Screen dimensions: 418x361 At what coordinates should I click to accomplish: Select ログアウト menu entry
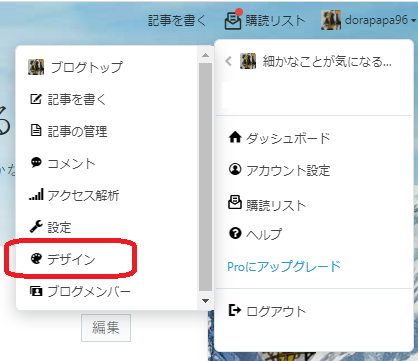point(276,312)
